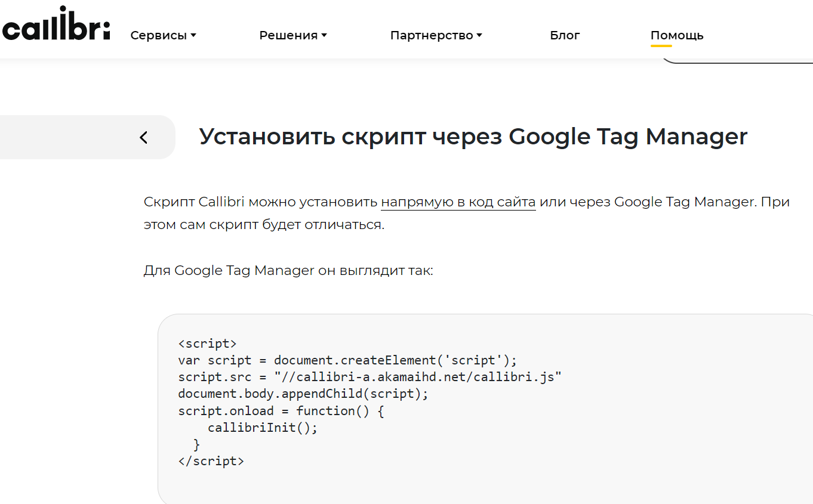Expand the Сервисы dropdown menu
Viewport: 813px width, 504px height.
coord(163,36)
